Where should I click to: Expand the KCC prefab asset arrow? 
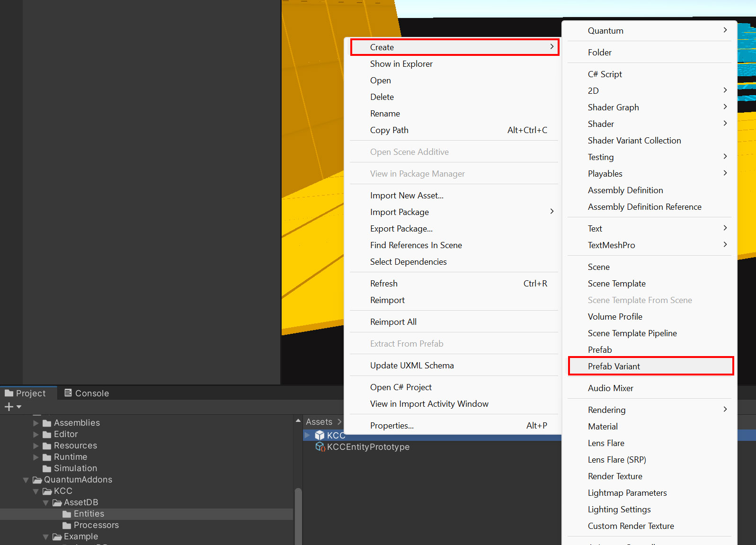[308, 435]
